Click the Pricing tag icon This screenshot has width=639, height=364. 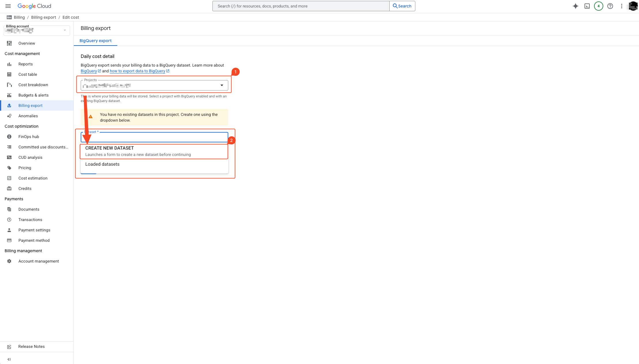[9, 168]
